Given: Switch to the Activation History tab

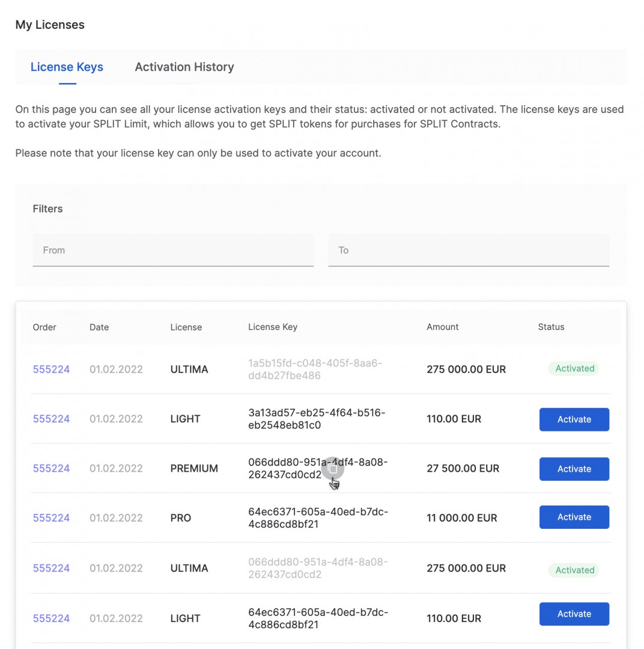Looking at the screenshot, I should [184, 67].
